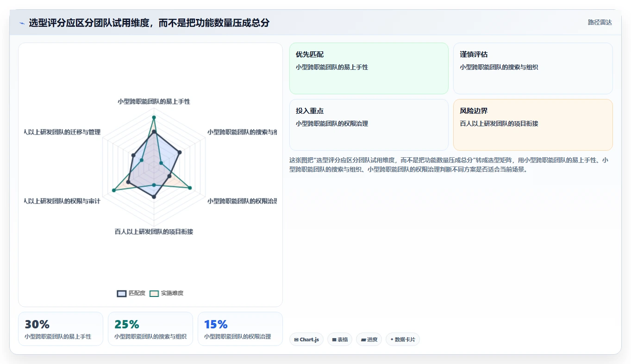The image size is (631, 364).
Task: Toggle the 实施难度 legend swatch
Action: 154,293
